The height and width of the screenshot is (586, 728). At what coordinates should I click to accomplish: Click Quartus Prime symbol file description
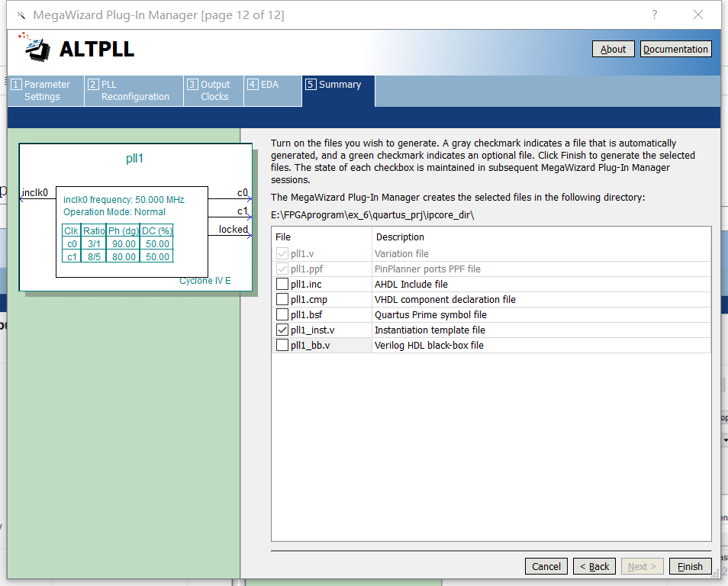tap(431, 315)
